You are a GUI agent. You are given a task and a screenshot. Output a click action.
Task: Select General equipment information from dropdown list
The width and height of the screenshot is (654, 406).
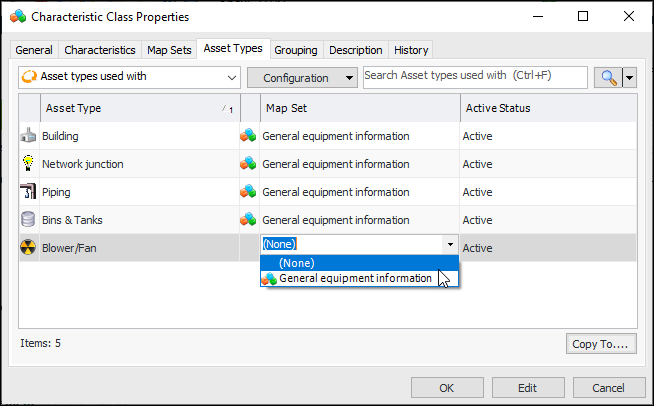355,278
